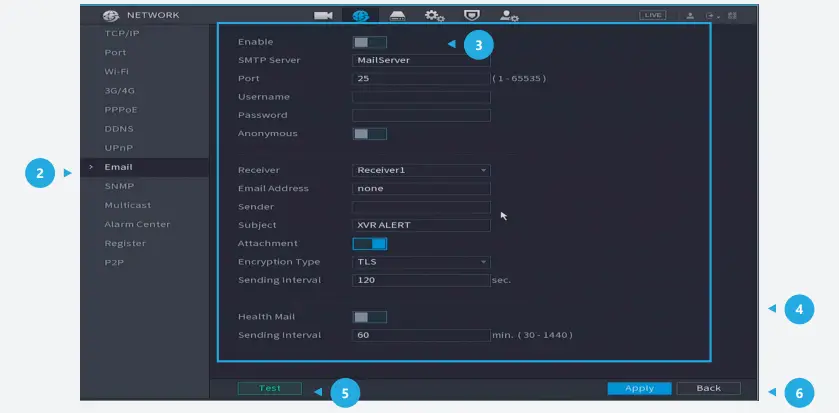Click the Username input field
The image size is (839, 413).
point(421,97)
